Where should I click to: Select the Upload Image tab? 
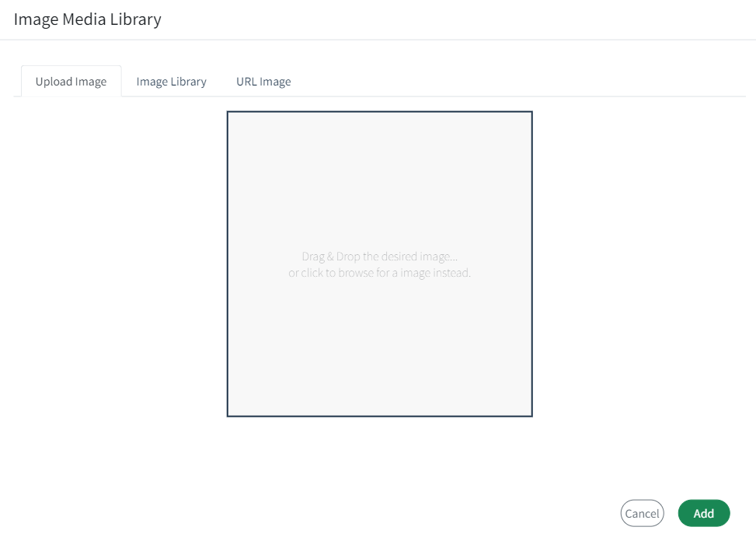pyautogui.click(x=71, y=82)
